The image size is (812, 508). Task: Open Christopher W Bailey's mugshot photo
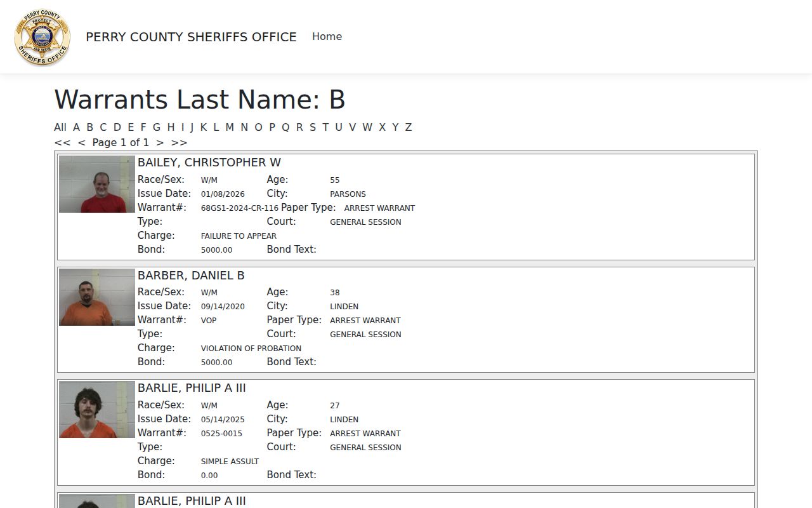(97, 184)
